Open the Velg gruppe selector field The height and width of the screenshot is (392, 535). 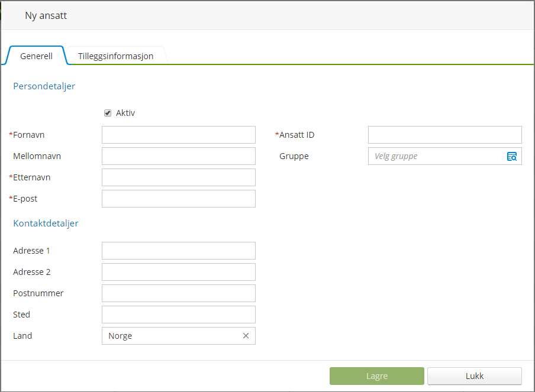click(x=444, y=156)
